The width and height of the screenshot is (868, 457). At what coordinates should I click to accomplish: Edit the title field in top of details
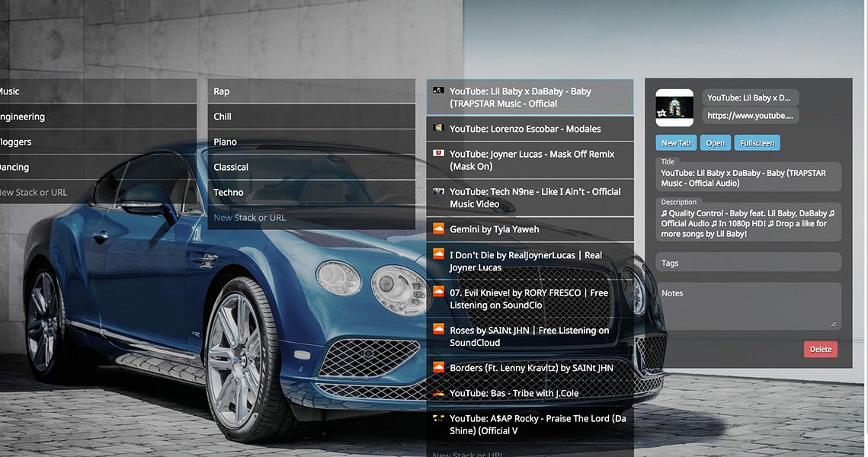(750, 98)
